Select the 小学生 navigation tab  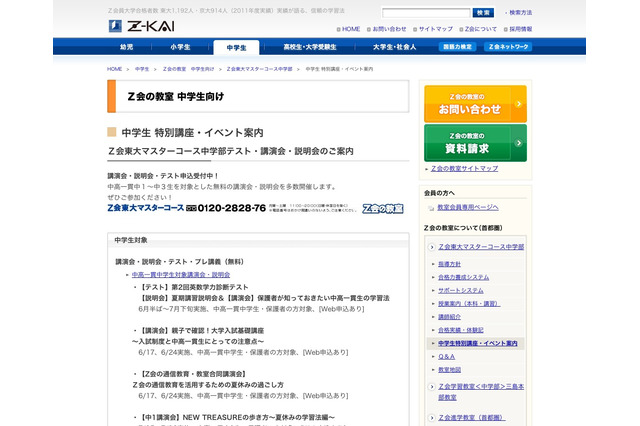tap(180, 47)
